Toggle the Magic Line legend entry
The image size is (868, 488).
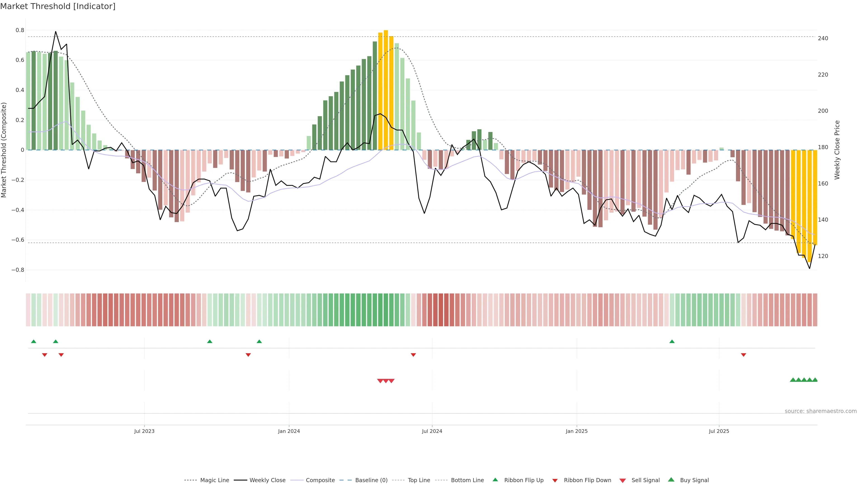click(x=214, y=480)
